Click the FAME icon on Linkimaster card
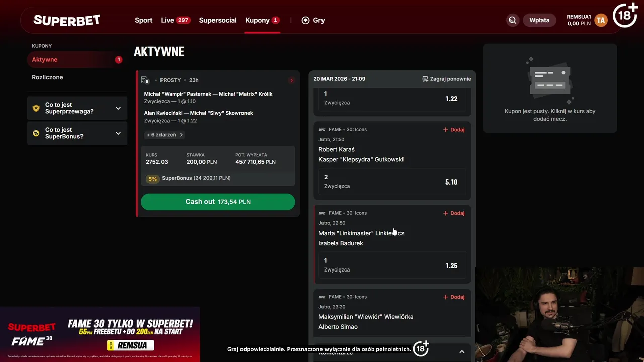The height and width of the screenshot is (362, 644). pos(322,213)
